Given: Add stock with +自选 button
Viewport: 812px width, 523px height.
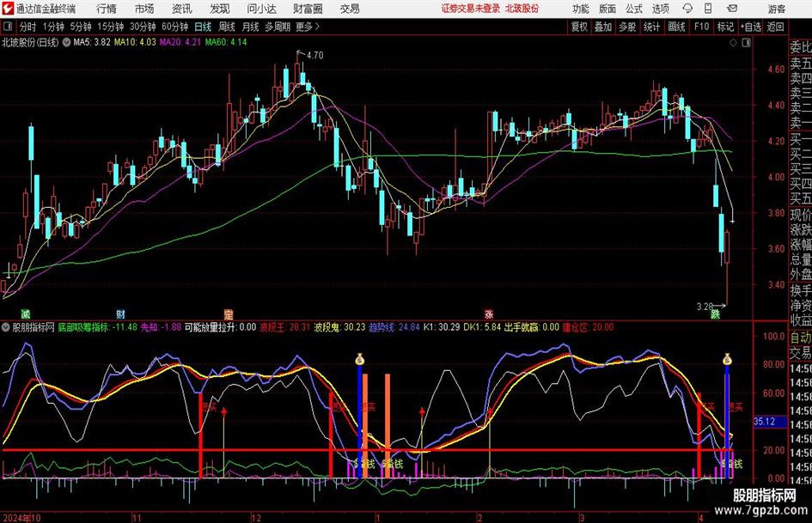Looking at the screenshot, I should pyautogui.click(x=751, y=27).
